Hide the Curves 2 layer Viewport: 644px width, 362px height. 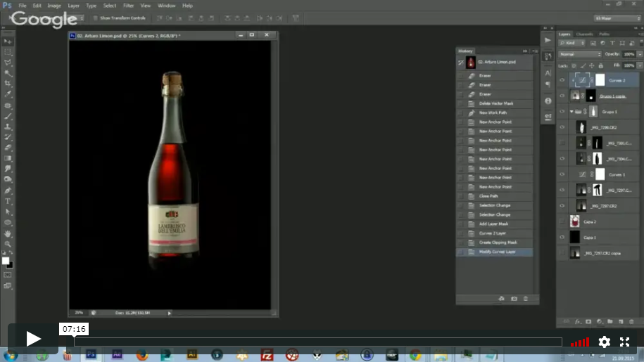pos(562,80)
